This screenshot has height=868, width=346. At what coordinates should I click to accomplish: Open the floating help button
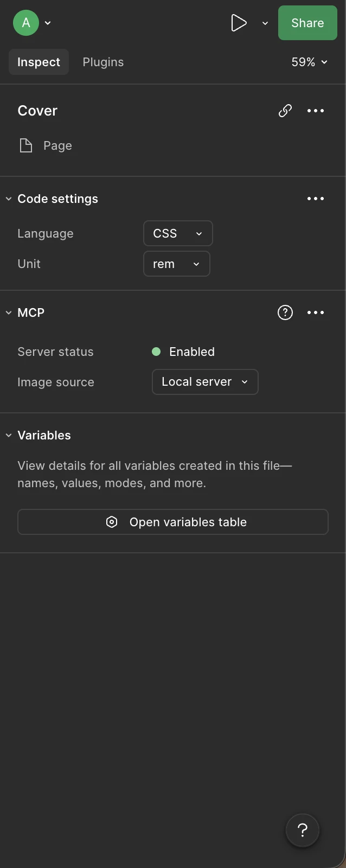[x=302, y=830]
